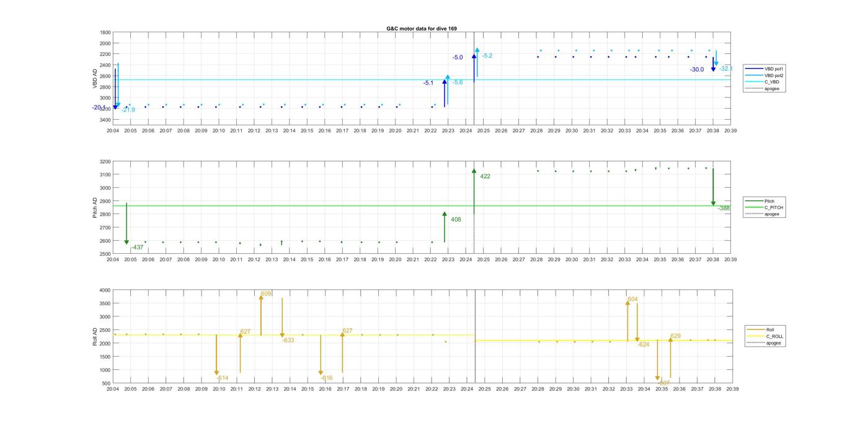This screenshot has height=430, width=868.
Task: Click the '-624' roll data label
Action: tap(643, 344)
